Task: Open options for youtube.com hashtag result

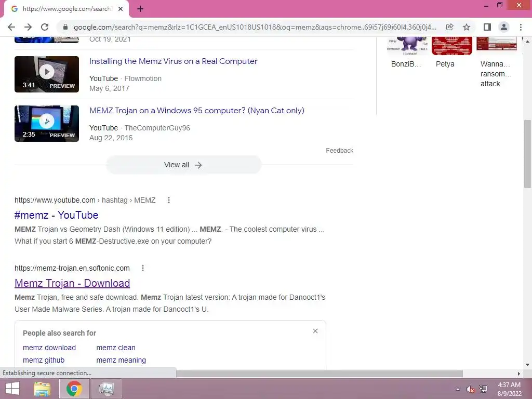Action: coord(169,200)
